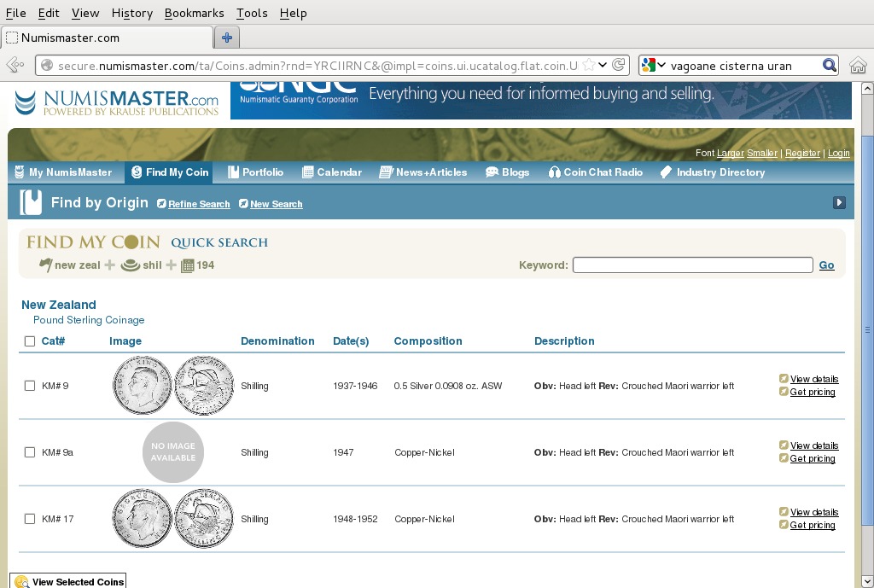874x588 pixels.
Task: Open the Bookmarks menu
Action: click(x=194, y=13)
